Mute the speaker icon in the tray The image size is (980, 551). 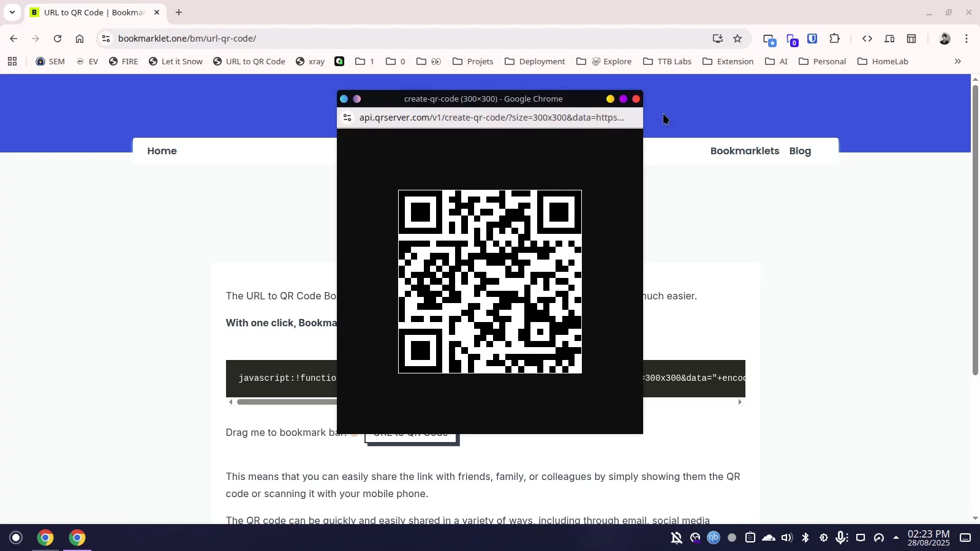[x=786, y=538]
